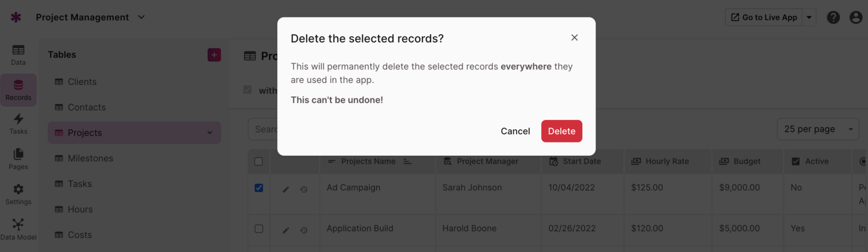This screenshot has height=252, width=868.
Task: Close the delete dialog with the X icon
Action: pos(574,38)
